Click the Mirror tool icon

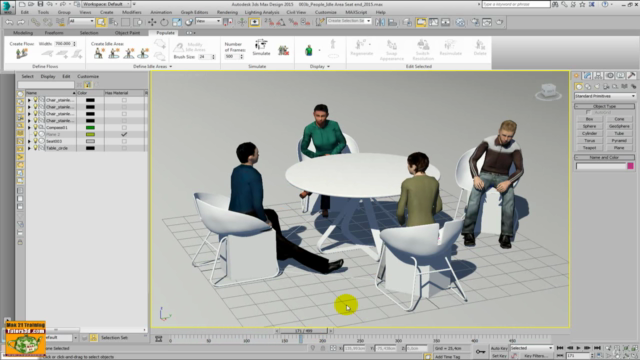click(x=380, y=22)
